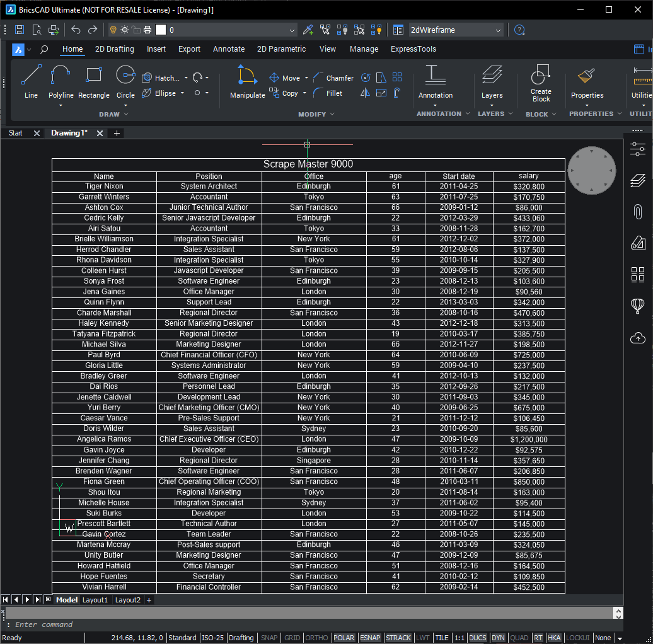Click the Properties paintbrush icon
Screen dimensions: 653x644
click(586, 76)
